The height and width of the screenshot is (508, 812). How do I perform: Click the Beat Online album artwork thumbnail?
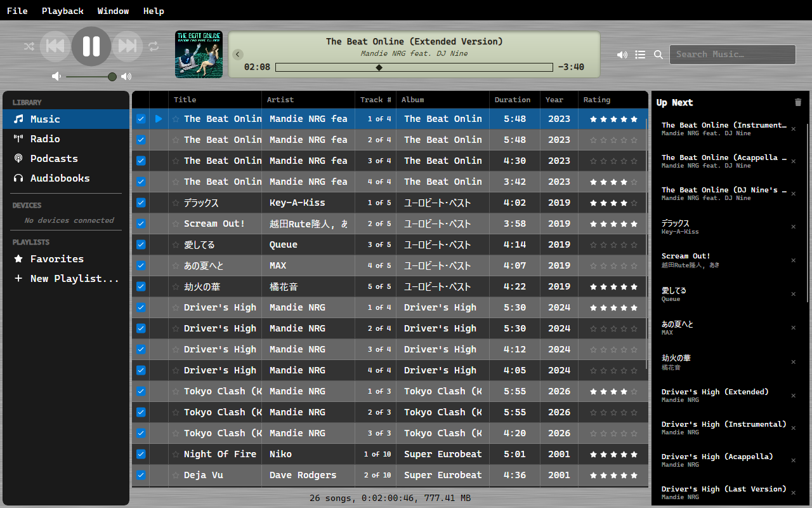point(199,55)
